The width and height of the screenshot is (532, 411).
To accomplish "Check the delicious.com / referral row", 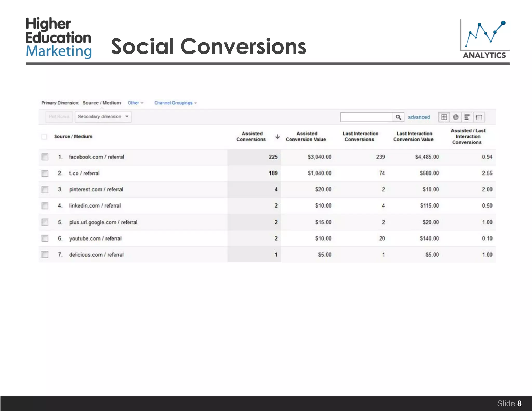I will pos(45,254).
